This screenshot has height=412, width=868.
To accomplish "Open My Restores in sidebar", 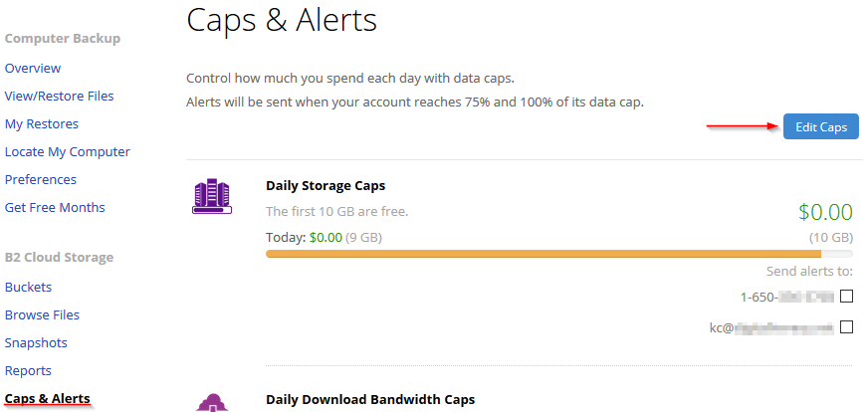I will [x=42, y=124].
